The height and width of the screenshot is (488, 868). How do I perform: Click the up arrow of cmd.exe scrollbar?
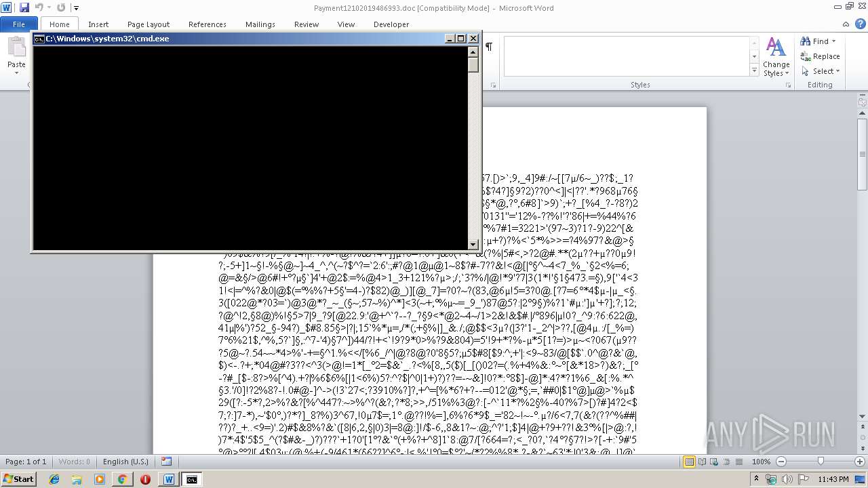point(473,52)
